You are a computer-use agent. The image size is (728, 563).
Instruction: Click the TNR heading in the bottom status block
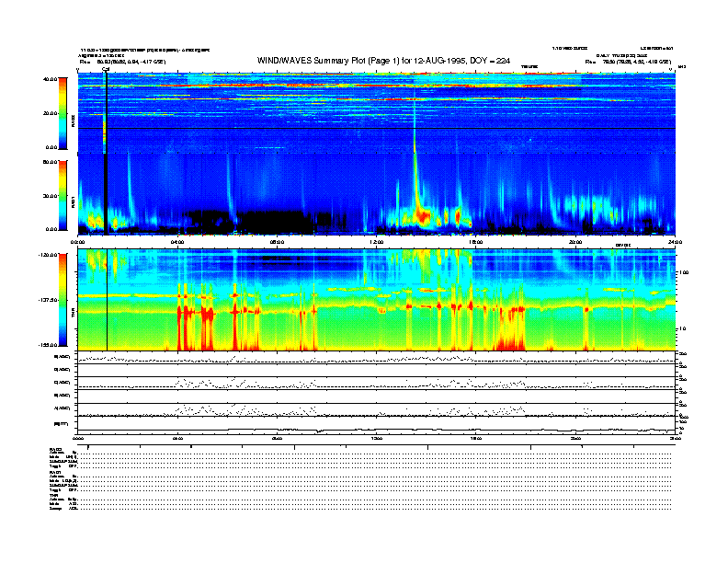pos(53,495)
